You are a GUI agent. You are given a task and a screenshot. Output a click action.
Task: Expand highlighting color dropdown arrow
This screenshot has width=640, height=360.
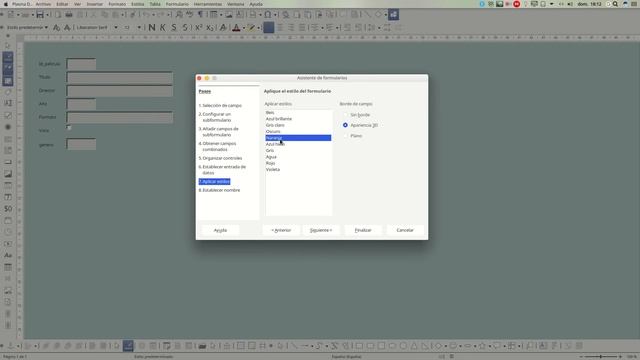click(259, 28)
